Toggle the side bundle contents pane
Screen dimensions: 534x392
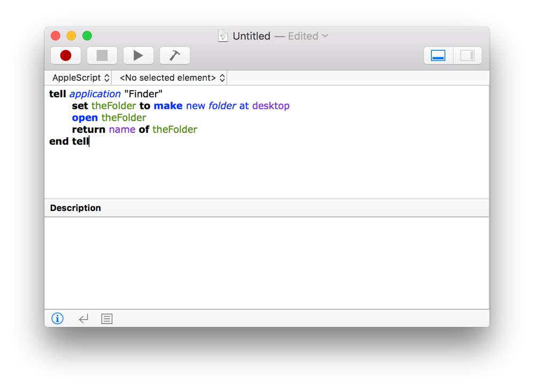point(467,56)
